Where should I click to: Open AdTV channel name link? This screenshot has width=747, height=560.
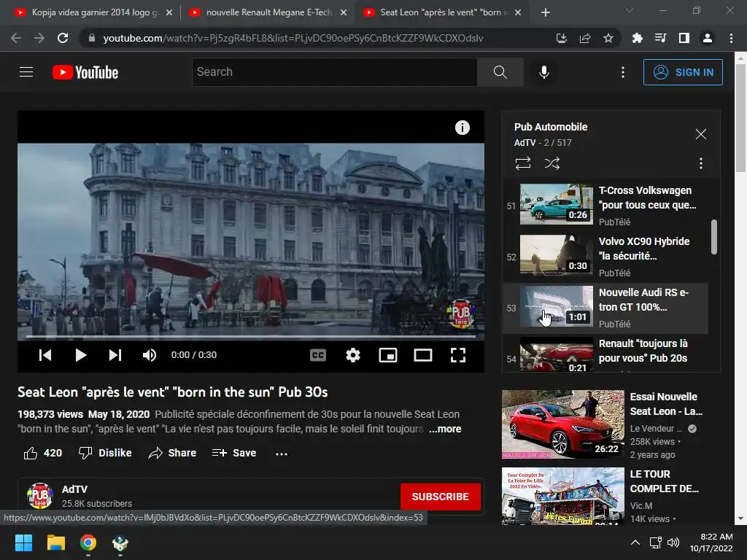point(75,489)
